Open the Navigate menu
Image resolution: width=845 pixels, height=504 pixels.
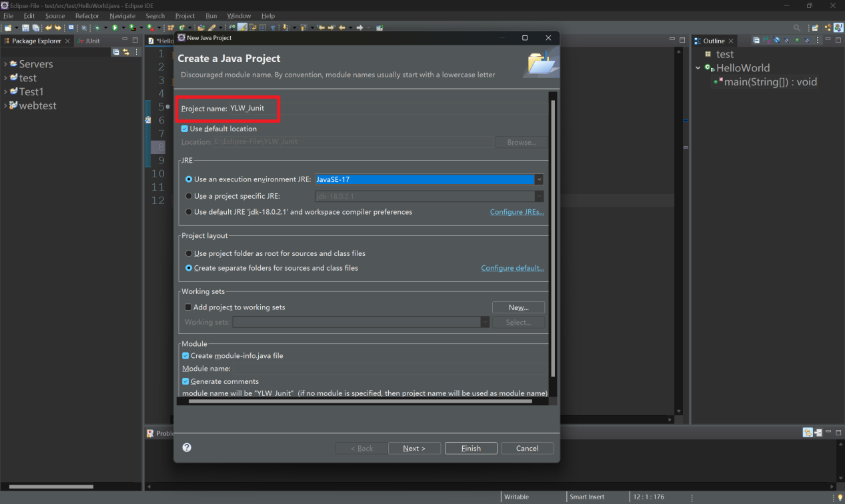122,16
